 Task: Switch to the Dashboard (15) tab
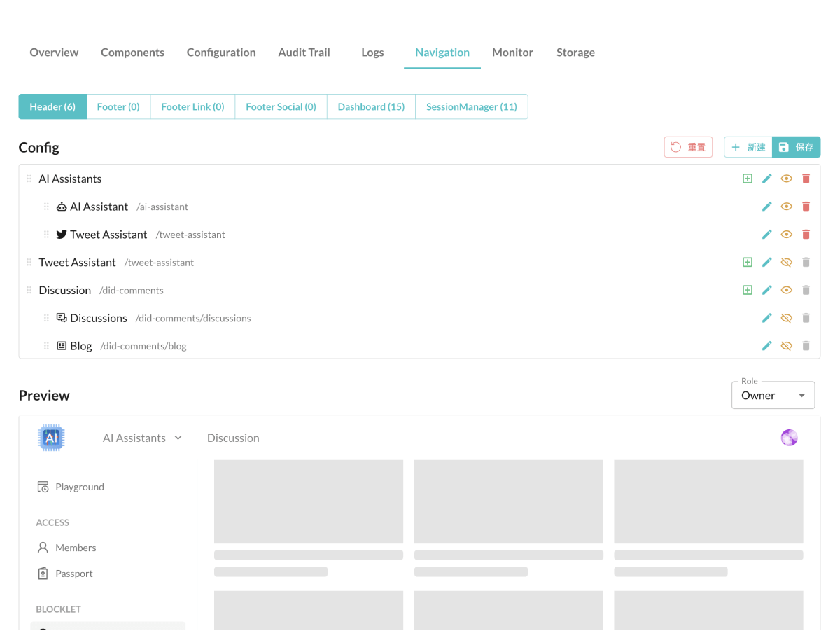[x=371, y=106]
